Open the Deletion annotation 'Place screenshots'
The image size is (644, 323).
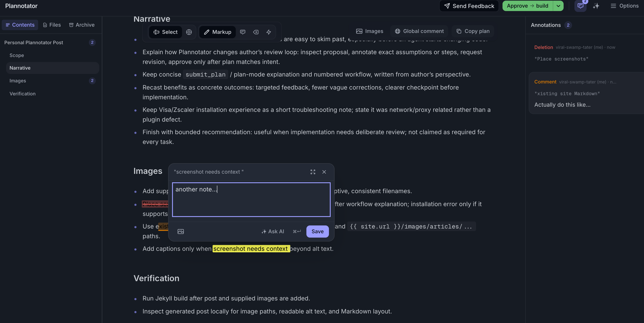pyautogui.click(x=586, y=53)
